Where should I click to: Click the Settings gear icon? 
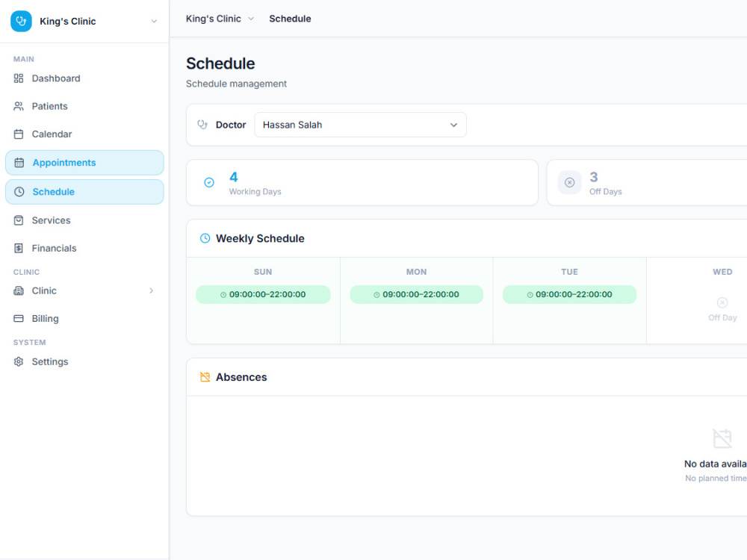click(x=19, y=362)
